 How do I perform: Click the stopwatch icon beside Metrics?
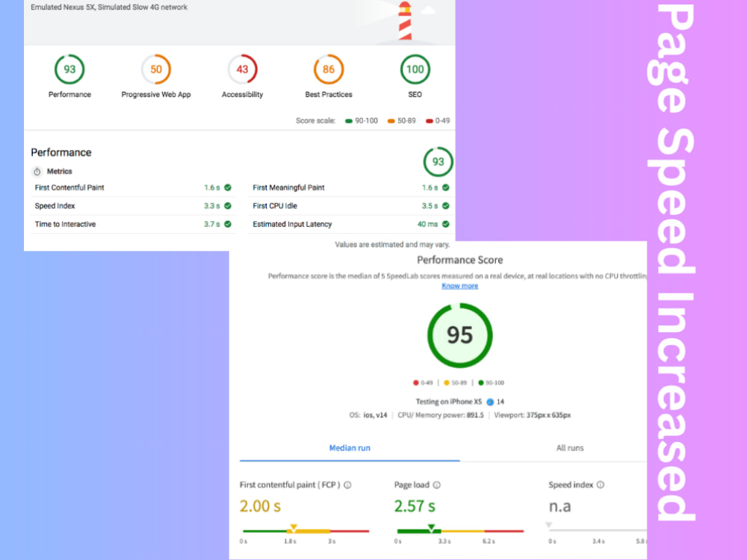pyautogui.click(x=37, y=172)
